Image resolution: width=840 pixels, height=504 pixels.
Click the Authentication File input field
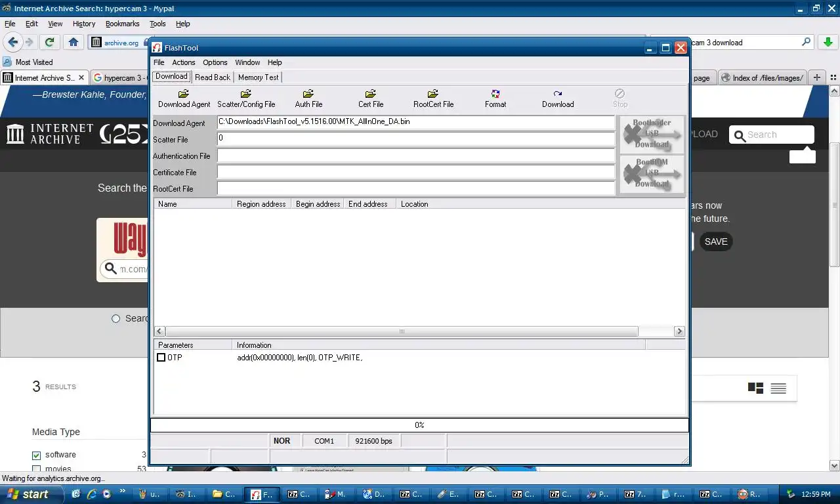point(416,156)
